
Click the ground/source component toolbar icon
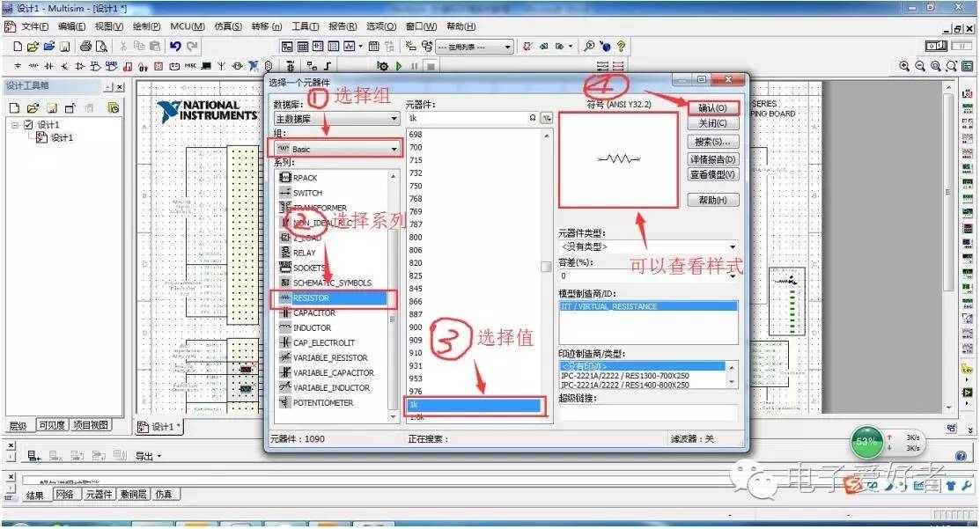pyautogui.click(x=18, y=65)
